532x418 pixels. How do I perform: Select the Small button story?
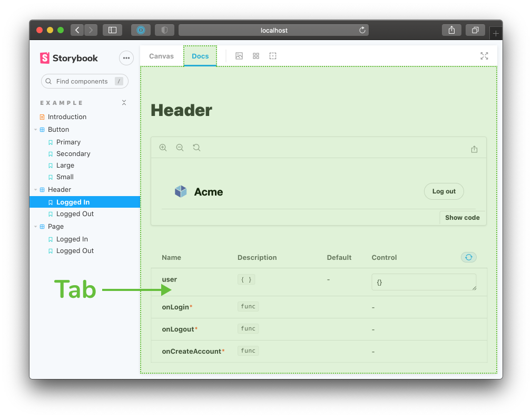65,177
